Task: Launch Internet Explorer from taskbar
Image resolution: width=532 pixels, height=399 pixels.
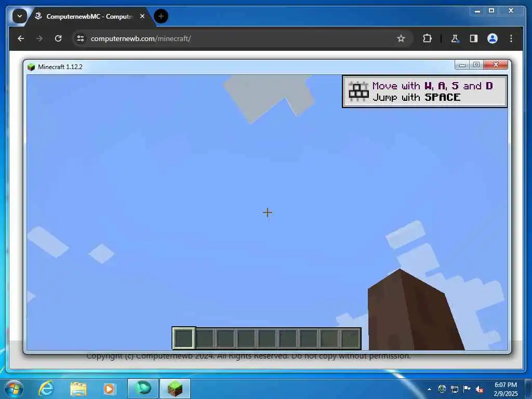Action: point(46,389)
